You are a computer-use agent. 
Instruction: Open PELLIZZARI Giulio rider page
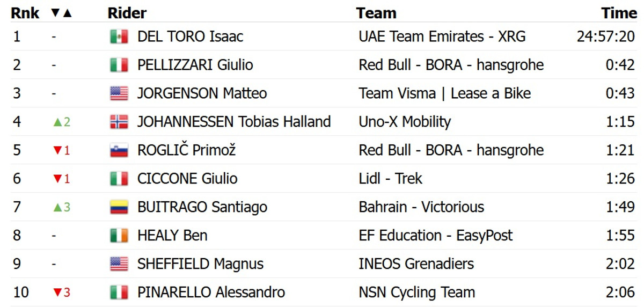(195, 65)
